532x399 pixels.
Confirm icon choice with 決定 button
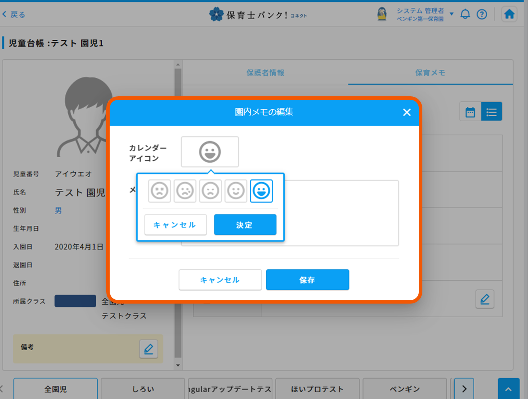pyautogui.click(x=245, y=224)
